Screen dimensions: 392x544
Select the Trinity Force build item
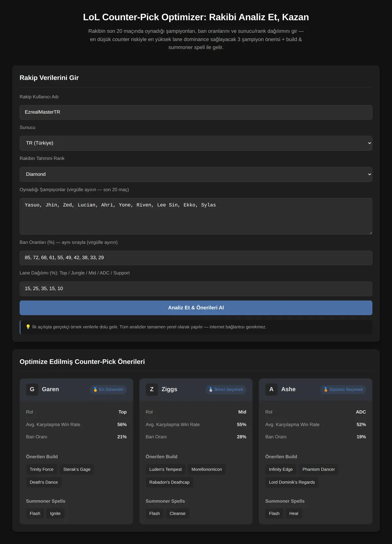click(x=41, y=470)
